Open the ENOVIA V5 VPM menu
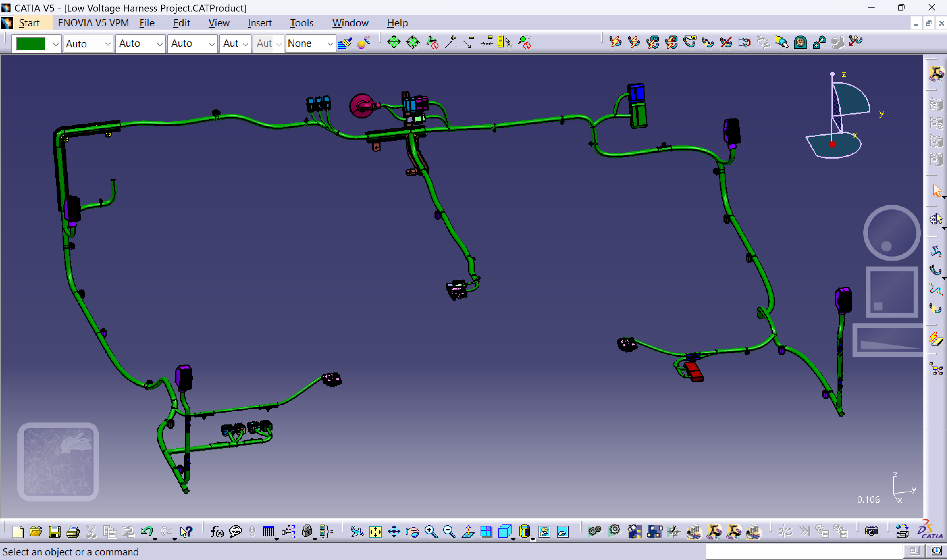Viewport: 947px width, 560px height. point(93,23)
